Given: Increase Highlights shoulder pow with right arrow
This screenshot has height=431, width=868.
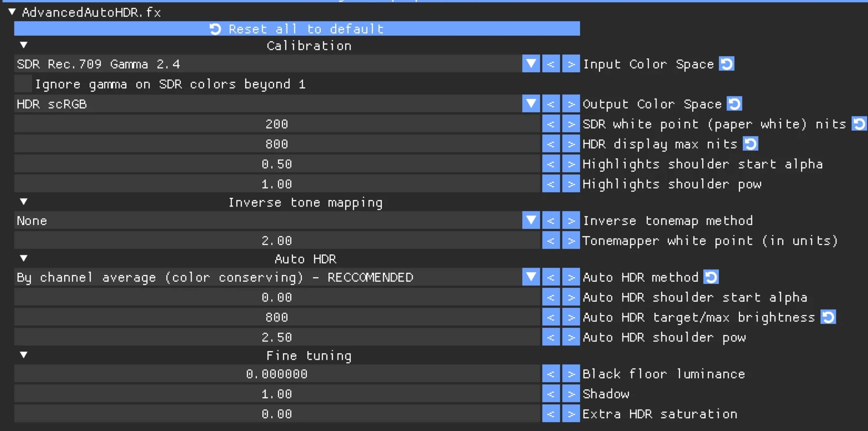Looking at the screenshot, I should point(571,184).
